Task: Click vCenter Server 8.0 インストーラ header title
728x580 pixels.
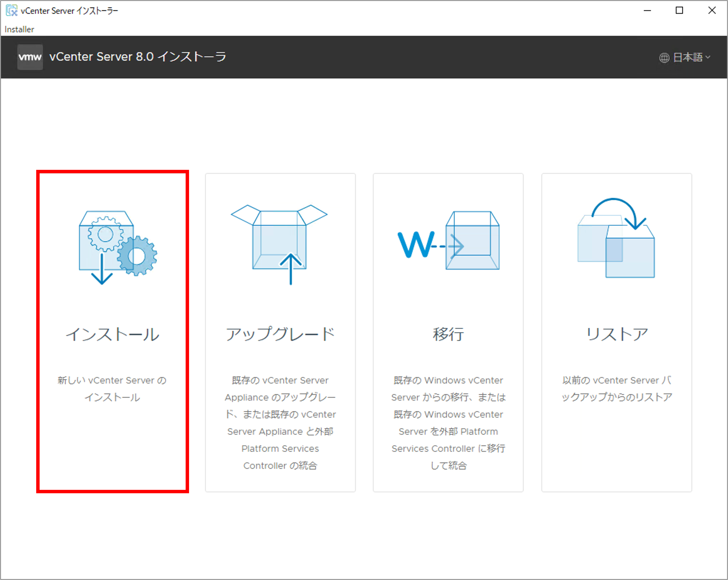Action: tap(138, 57)
